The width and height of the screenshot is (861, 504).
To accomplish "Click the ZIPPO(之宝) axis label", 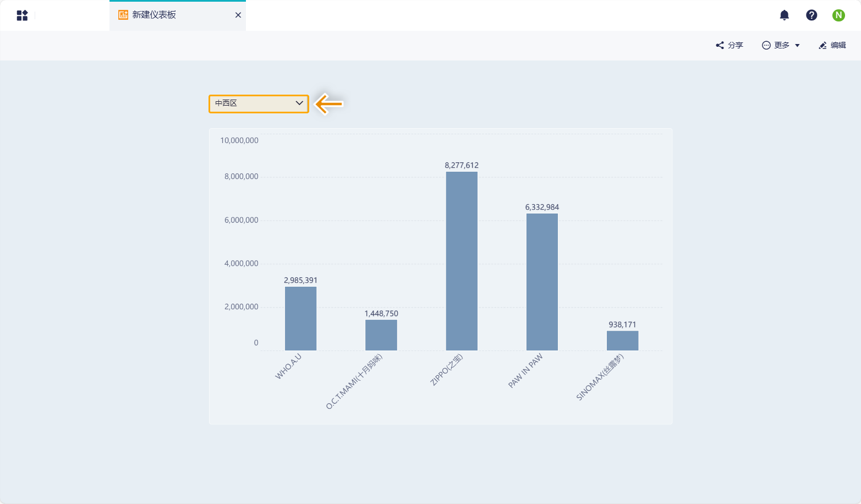I will click(447, 370).
